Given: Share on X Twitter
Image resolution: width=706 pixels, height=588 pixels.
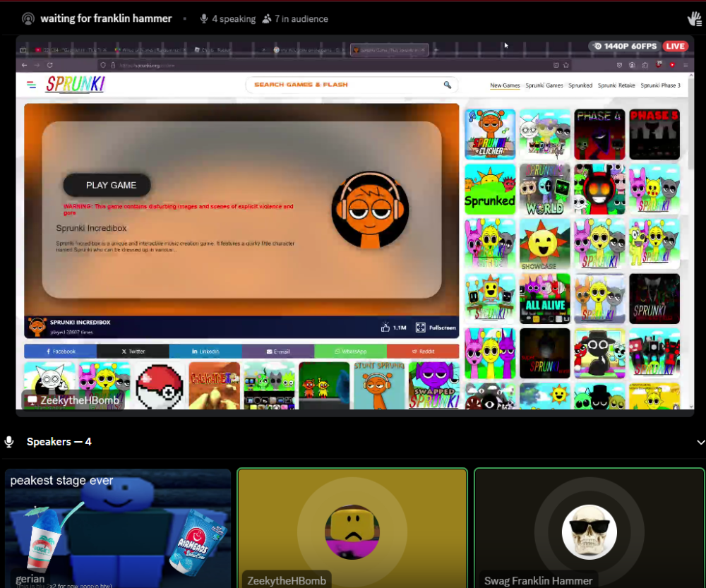Looking at the screenshot, I should click(x=133, y=352).
